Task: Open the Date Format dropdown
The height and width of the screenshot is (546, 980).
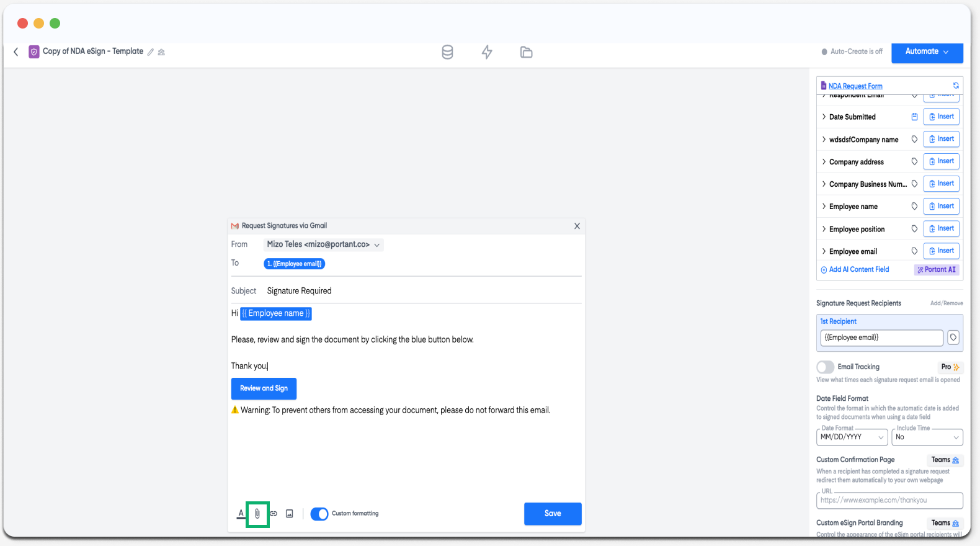Action: [x=852, y=437]
